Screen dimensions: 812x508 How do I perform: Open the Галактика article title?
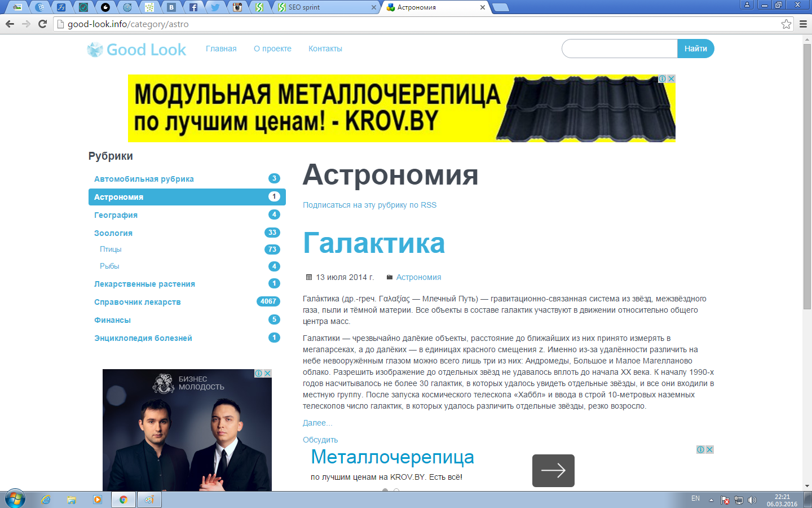[x=374, y=243]
